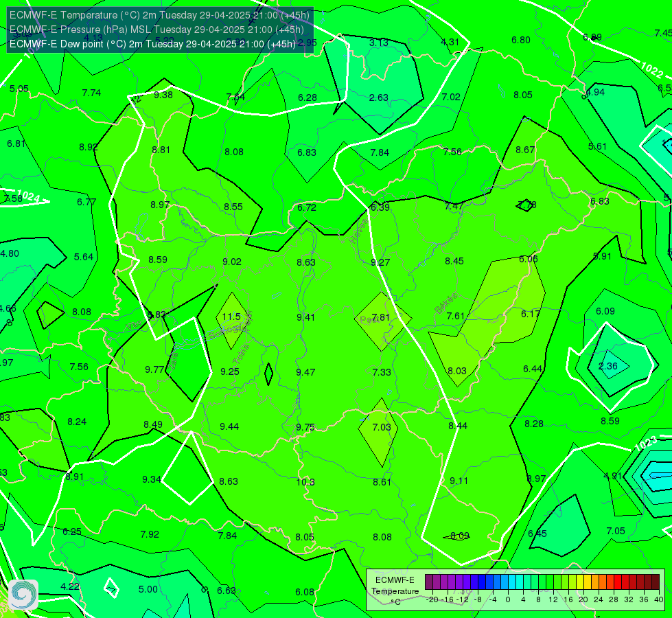Click the yellow swatch above 20 in legend
The width and height of the screenshot is (672, 618).
(x=580, y=582)
